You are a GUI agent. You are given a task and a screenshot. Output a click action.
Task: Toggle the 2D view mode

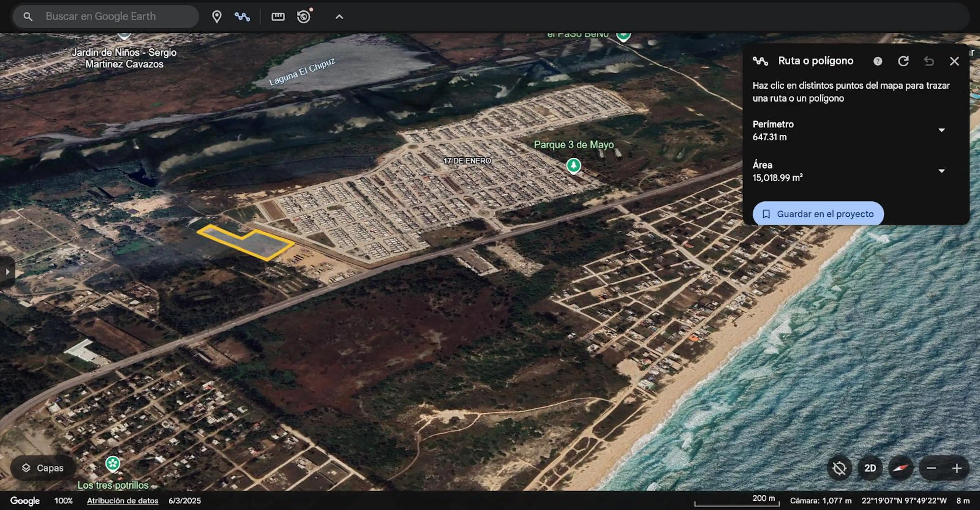pos(870,468)
